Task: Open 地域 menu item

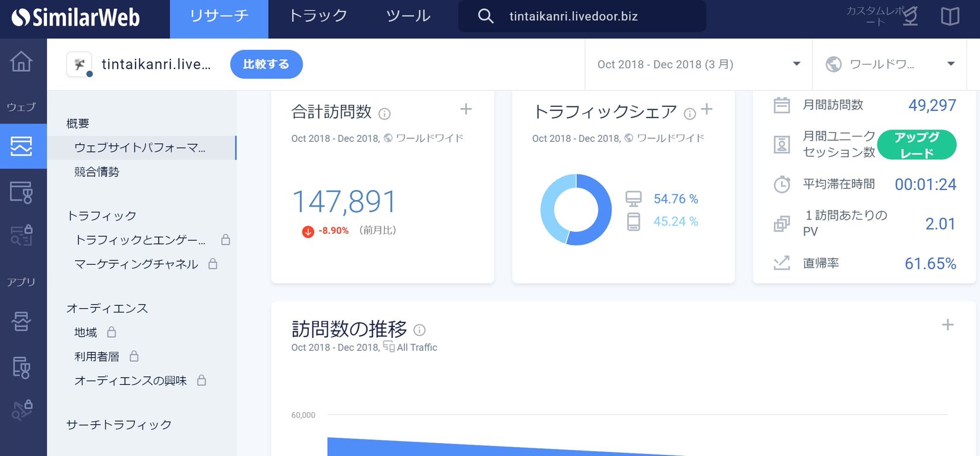Action: (86, 332)
